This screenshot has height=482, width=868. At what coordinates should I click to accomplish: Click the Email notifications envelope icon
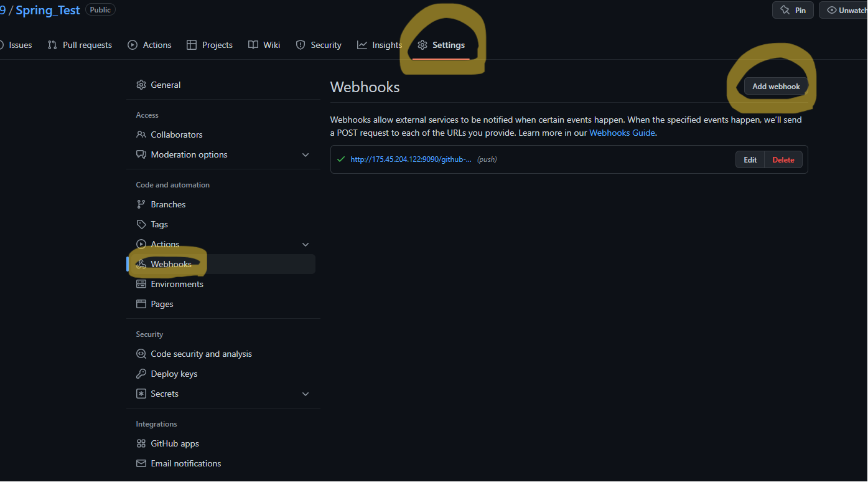(141, 463)
